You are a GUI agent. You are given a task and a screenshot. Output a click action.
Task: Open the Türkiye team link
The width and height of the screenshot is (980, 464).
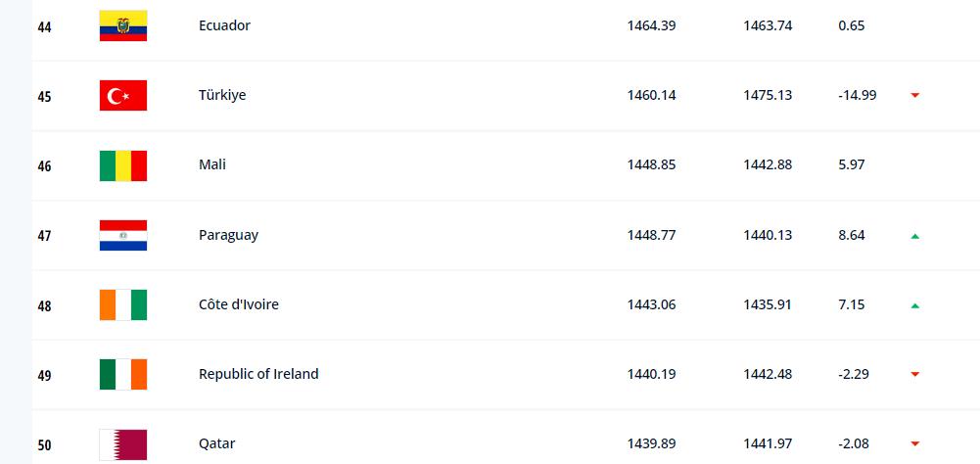[222, 95]
